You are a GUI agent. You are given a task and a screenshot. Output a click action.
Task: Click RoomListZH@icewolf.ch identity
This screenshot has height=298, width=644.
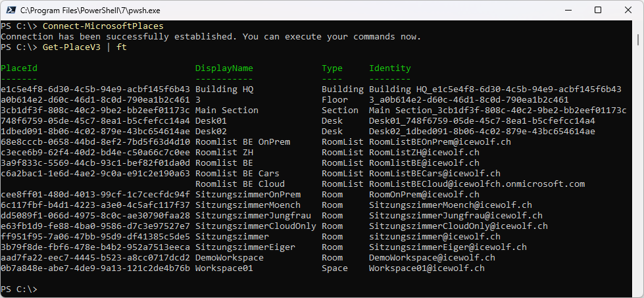pyautogui.click(x=424, y=152)
